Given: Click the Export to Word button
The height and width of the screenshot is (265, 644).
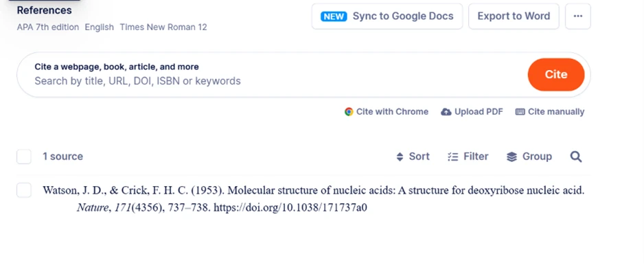Looking at the screenshot, I should click(x=514, y=16).
